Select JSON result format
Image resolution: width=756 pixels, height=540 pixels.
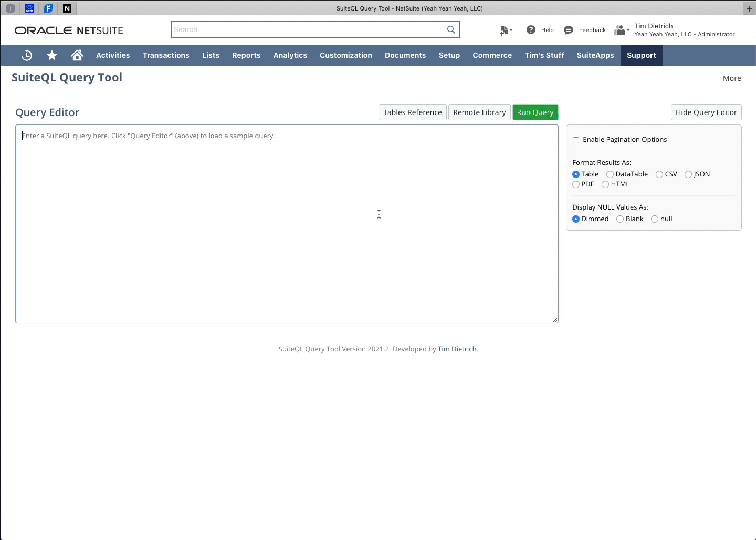688,174
